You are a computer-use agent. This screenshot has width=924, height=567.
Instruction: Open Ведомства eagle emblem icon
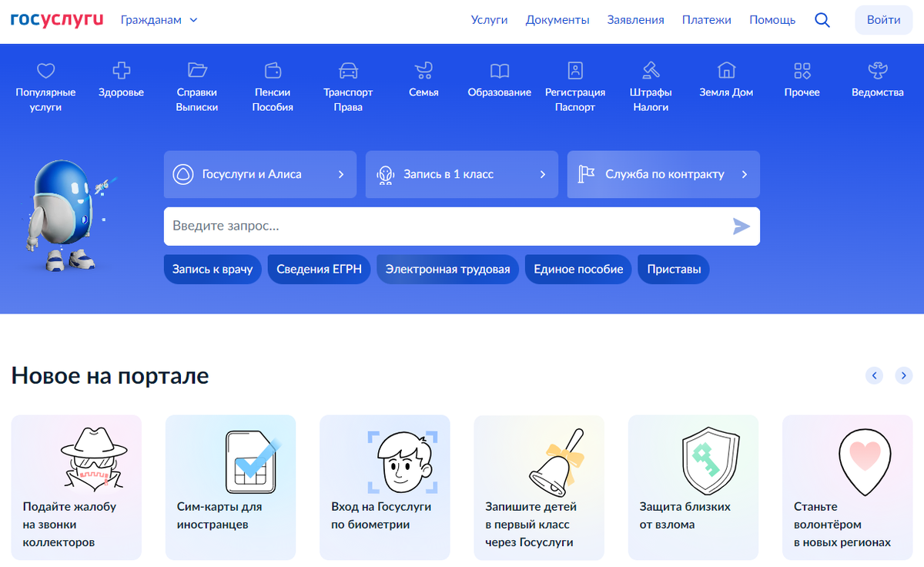click(x=878, y=71)
